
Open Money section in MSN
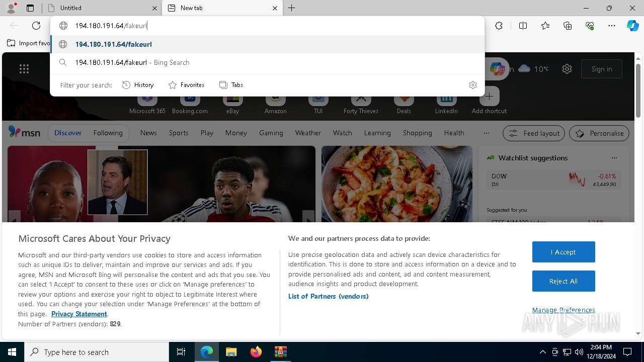pyautogui.click(x=236, y=133)
